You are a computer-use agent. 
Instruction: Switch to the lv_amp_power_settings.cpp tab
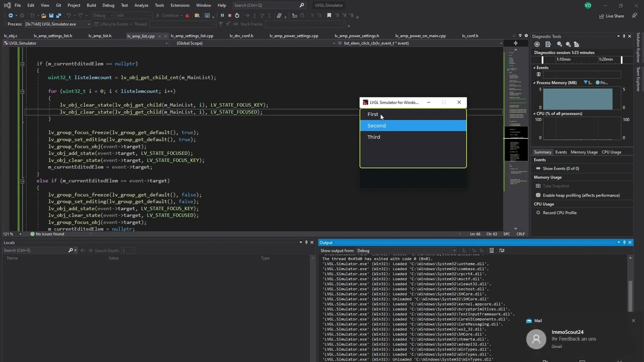click(293, 36)
